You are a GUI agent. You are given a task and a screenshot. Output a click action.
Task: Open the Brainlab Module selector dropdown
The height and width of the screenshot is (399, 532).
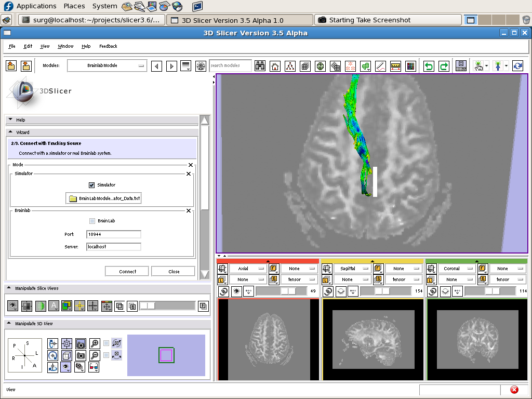pos(107,66)
